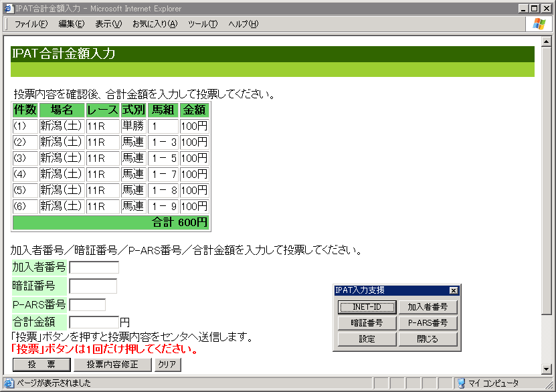Image resolution: width=556 pixels, height=392 pixels.
Task: Click the 馬連 cell in row (2)
Action: pos(133,142)
